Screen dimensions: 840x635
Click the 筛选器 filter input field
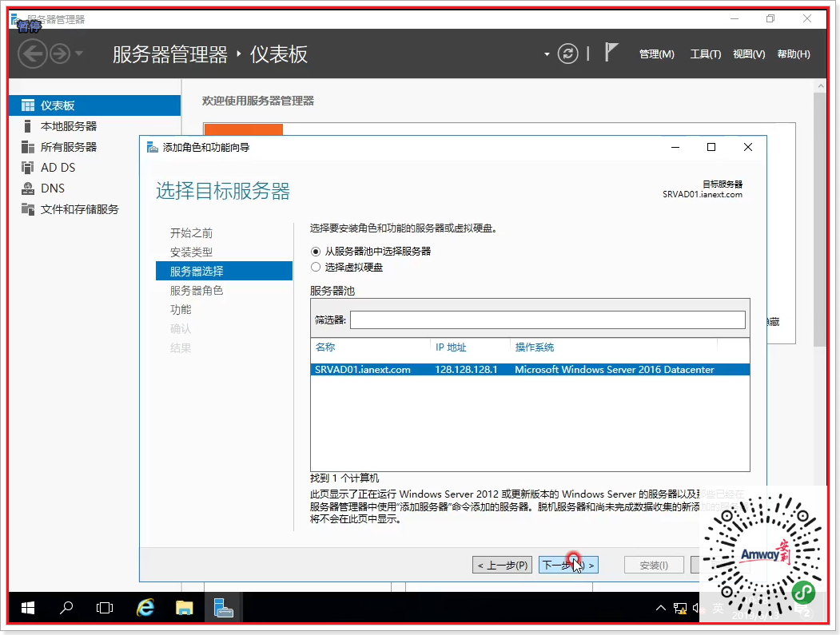pyautogui.click(x=547, y=319)
